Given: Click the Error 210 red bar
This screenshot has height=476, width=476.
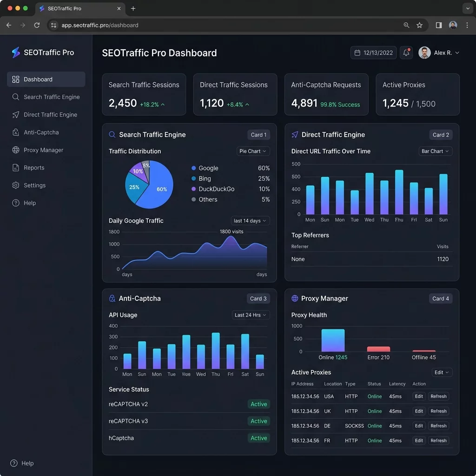Looking at the screenshot, I should tap(378, 349).
